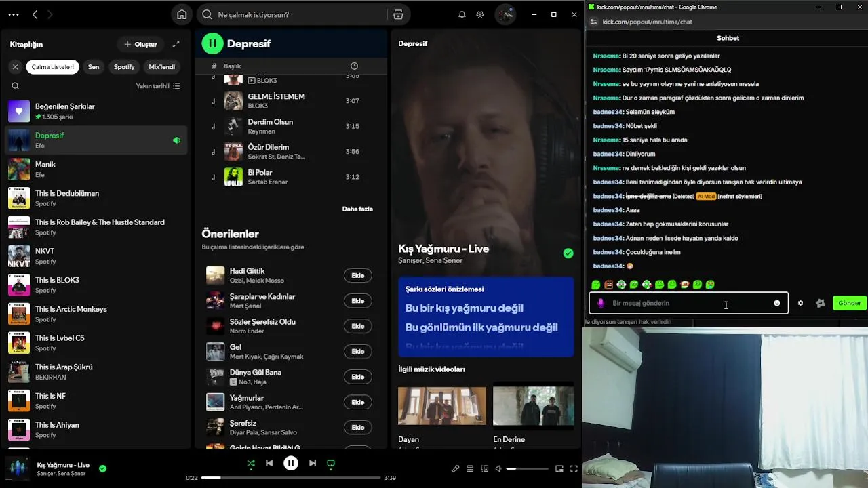The height and width of the screenshot is (488, 868).
Task: Go forward in Spotify navigation
Action: point(50,14)
